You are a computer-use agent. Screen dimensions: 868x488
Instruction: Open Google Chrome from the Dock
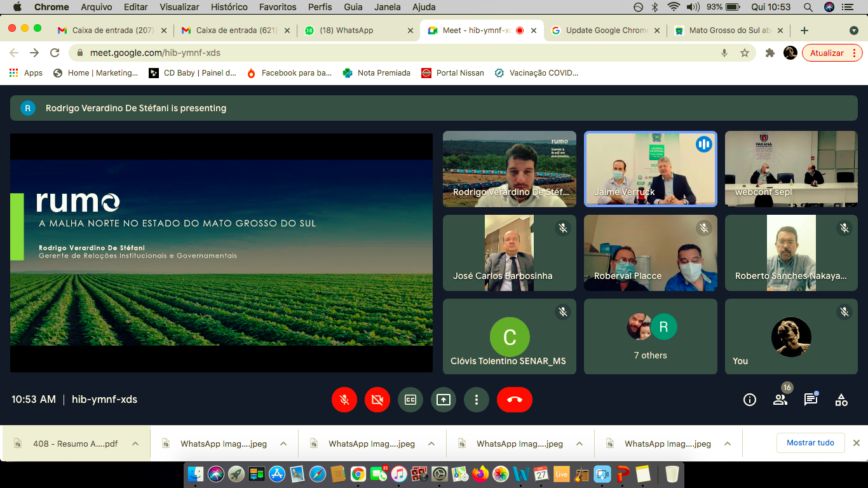click(358, 473)
